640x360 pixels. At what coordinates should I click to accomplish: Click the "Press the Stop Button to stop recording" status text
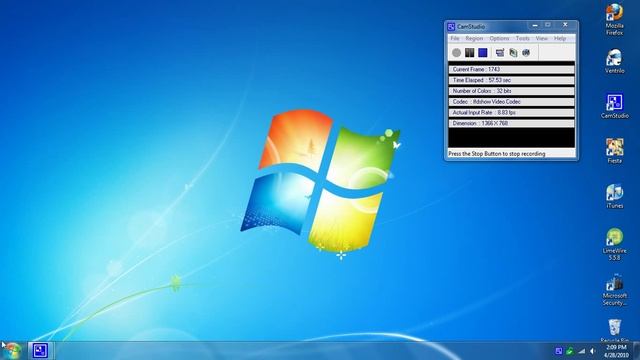pos(497,154)
